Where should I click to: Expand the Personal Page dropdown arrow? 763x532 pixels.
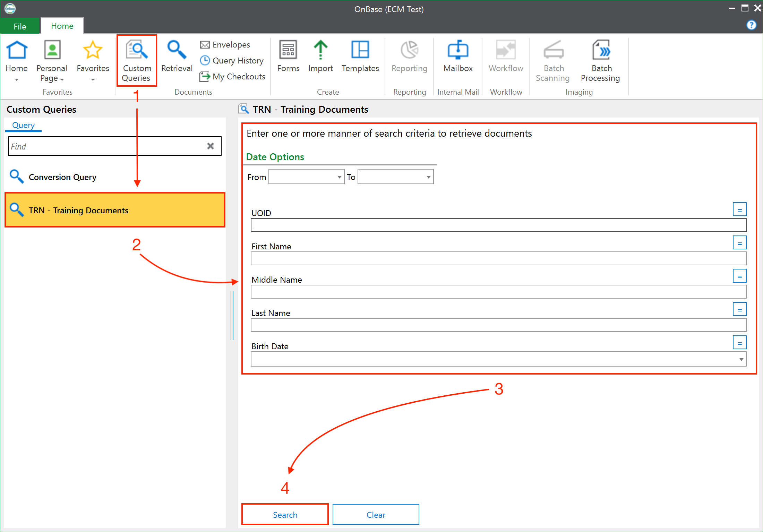point(62,80)
